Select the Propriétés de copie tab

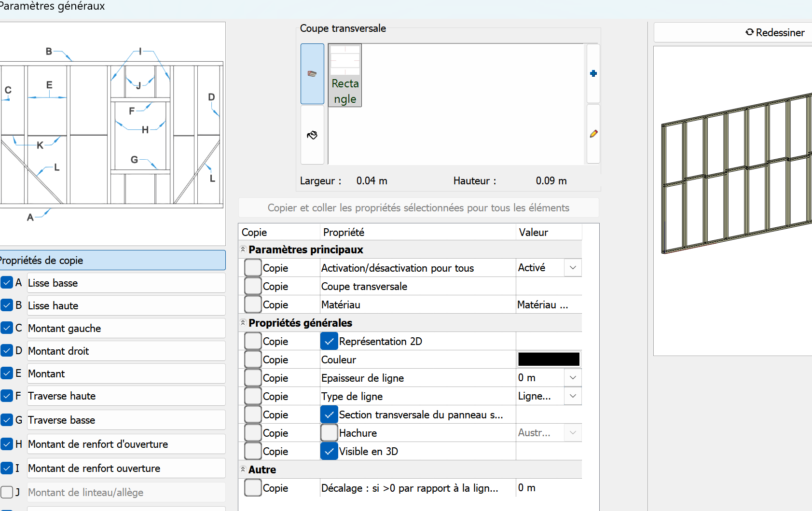tap(112, 260)
